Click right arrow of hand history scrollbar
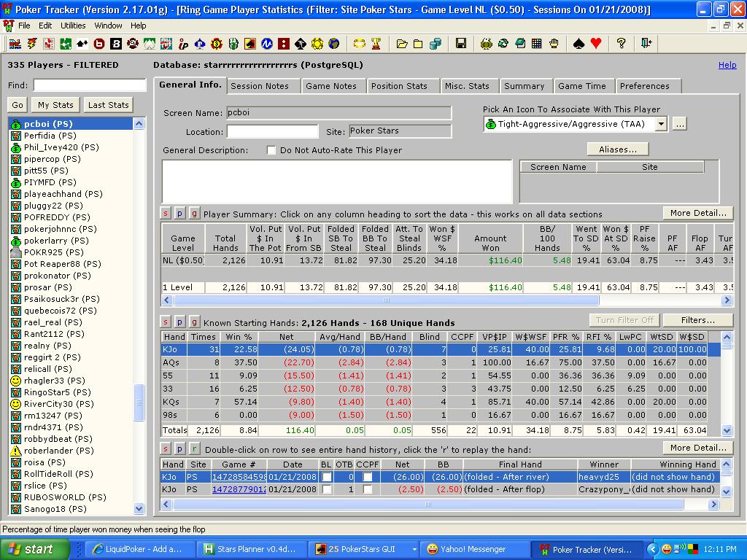 713,504
